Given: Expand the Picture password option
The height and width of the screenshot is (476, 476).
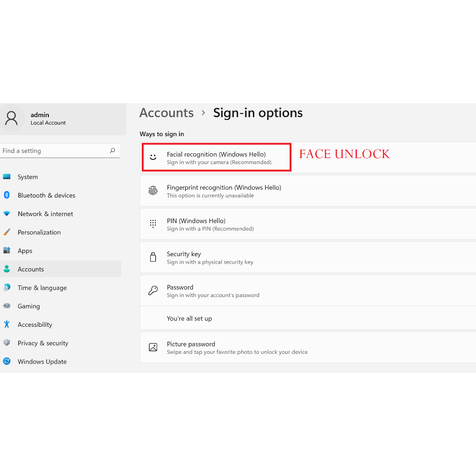Looking at the screenshot, I should click(307, 347).
